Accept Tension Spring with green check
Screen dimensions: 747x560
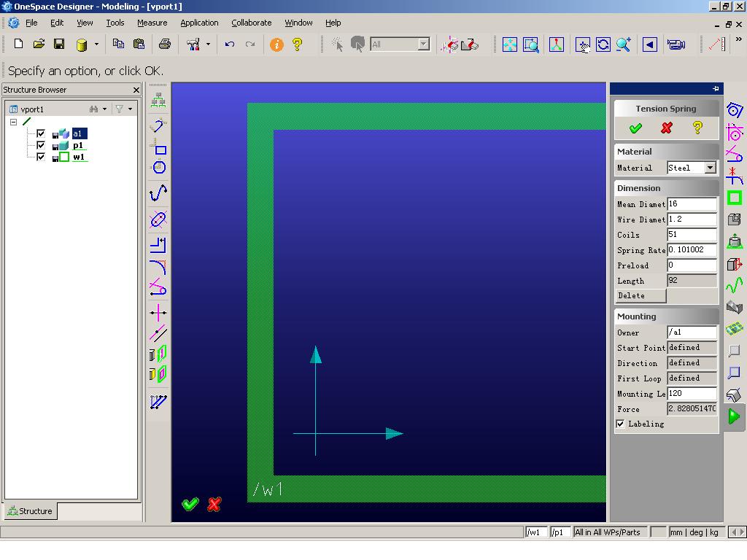coord(635,128)
